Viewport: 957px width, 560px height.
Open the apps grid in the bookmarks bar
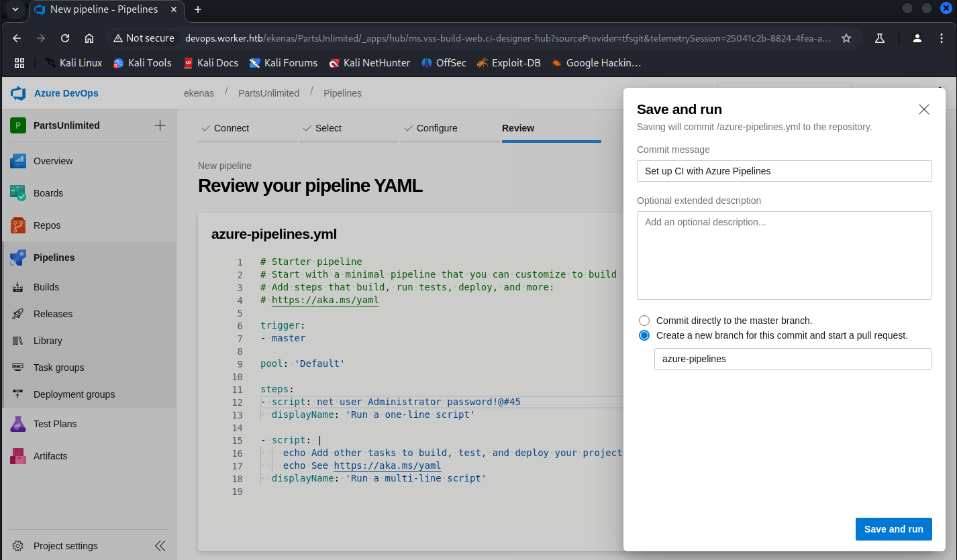coord(19,62)
